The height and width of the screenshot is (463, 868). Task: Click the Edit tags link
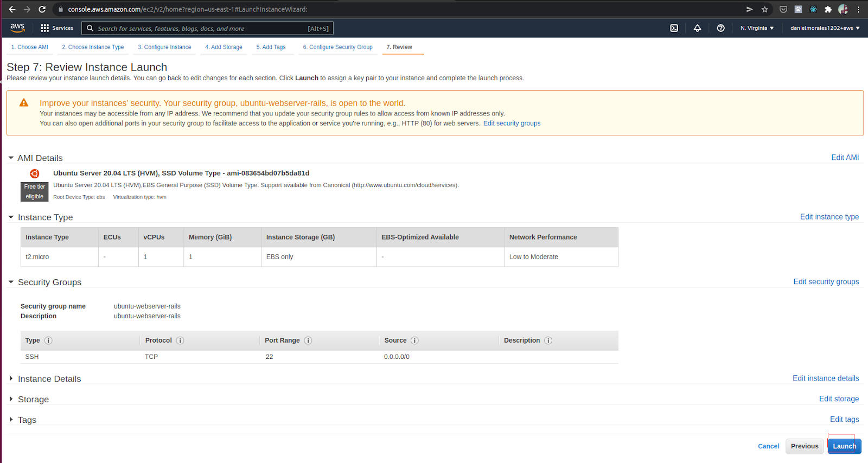click(844, 419)
